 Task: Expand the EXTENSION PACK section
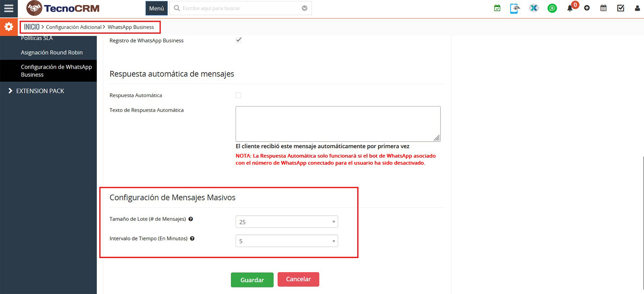(x=40, y=91)
